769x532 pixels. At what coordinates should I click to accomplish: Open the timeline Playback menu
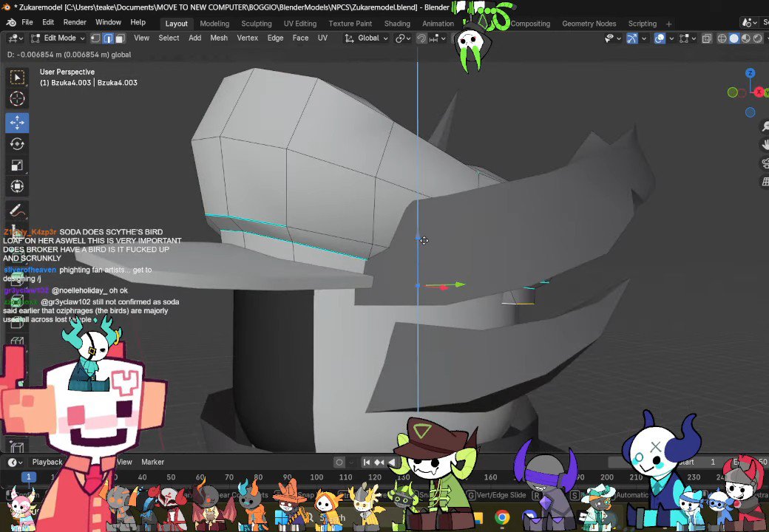tap(47, 462)
